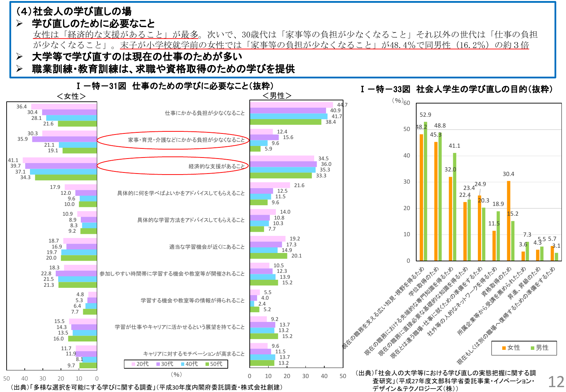Click the ＜男性＞ chart header
566x392 pixels.
point(277,95)
